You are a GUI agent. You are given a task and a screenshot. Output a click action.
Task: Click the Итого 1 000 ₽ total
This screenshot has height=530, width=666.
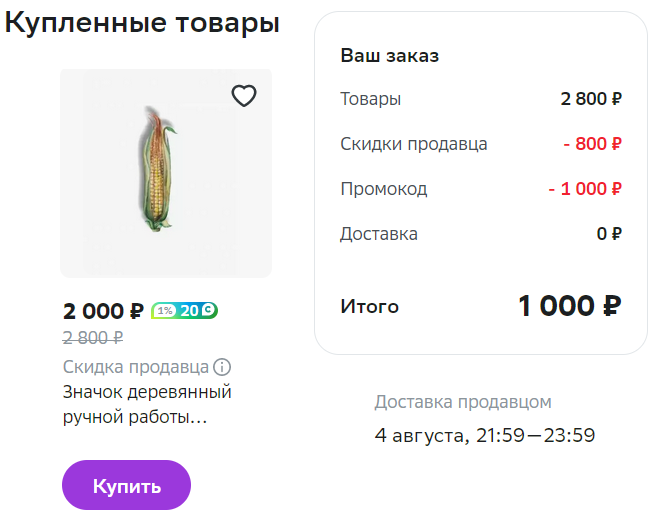(x=570, y=306)
